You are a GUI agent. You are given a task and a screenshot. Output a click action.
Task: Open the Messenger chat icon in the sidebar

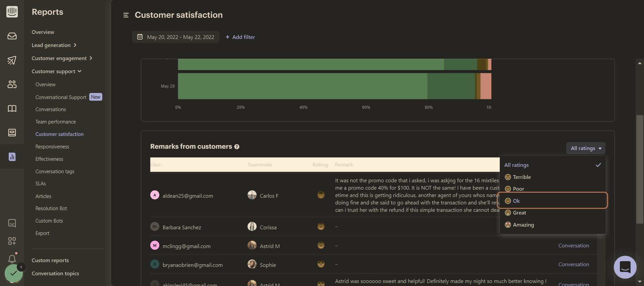tap(12, 223)
